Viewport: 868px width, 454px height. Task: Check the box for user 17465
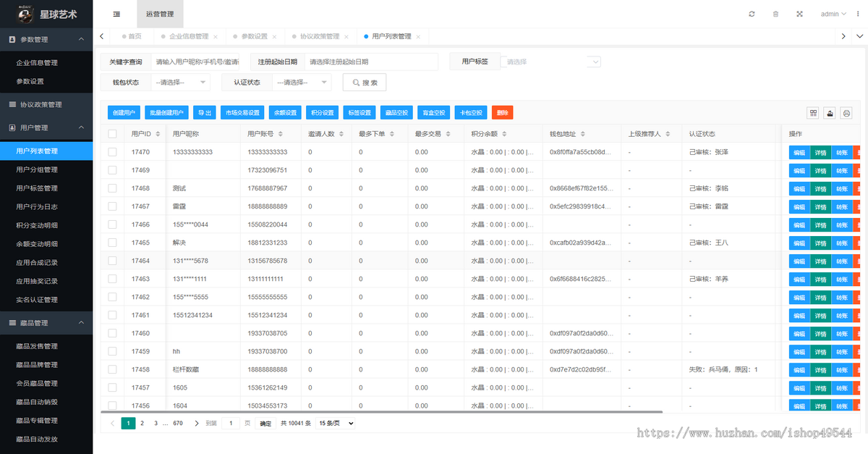(x=112, y=243)
